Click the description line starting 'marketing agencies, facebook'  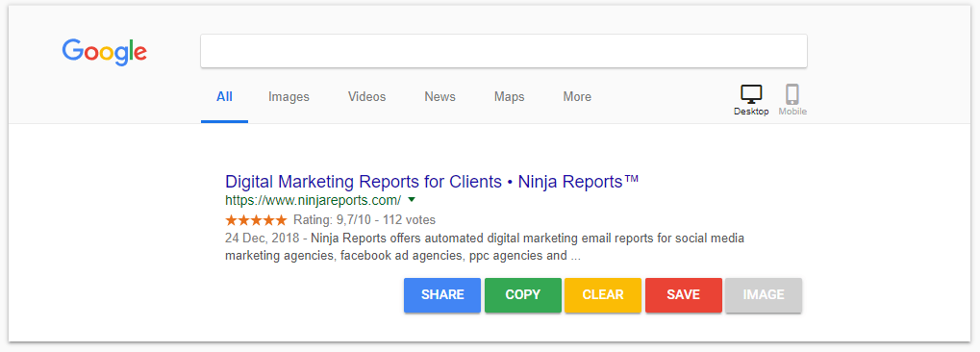pos(403,256)
